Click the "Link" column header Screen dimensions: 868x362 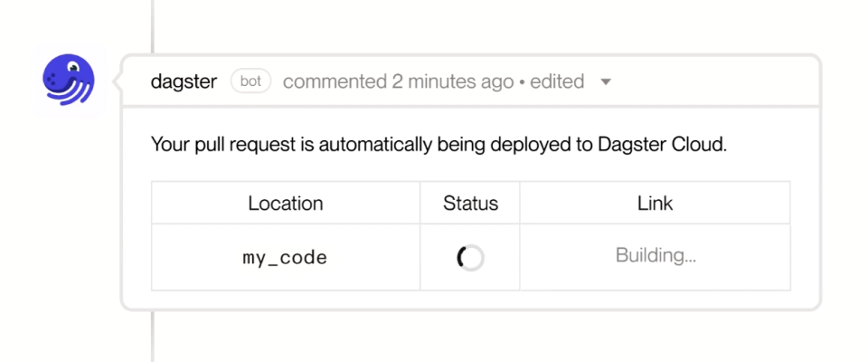[656, 204]
